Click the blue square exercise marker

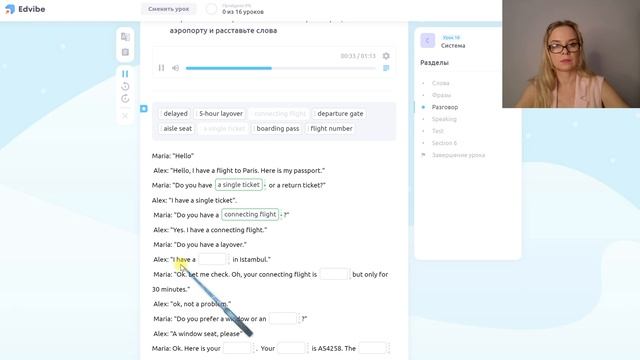(144, 109)
